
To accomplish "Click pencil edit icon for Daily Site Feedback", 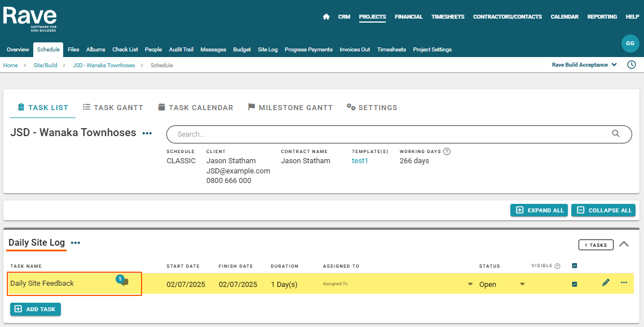I will click(x=606, y=283).
